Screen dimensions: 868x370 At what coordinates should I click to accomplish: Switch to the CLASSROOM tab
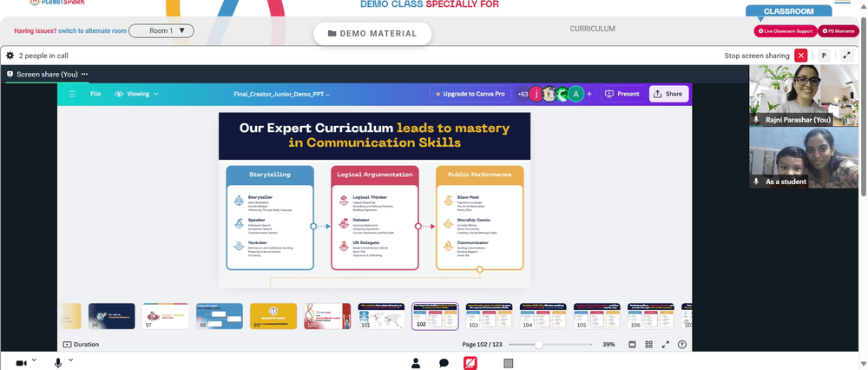[788, 11]
